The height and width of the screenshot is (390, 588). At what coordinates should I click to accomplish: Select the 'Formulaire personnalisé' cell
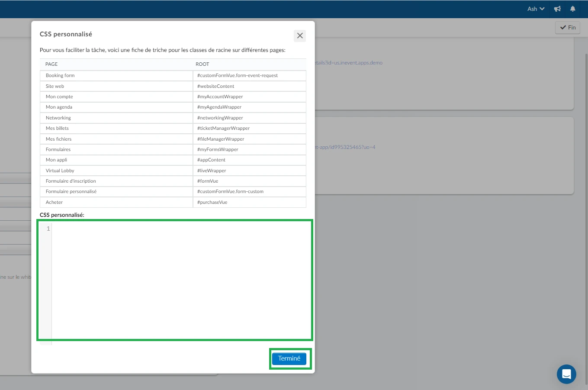tap(116, 191)
